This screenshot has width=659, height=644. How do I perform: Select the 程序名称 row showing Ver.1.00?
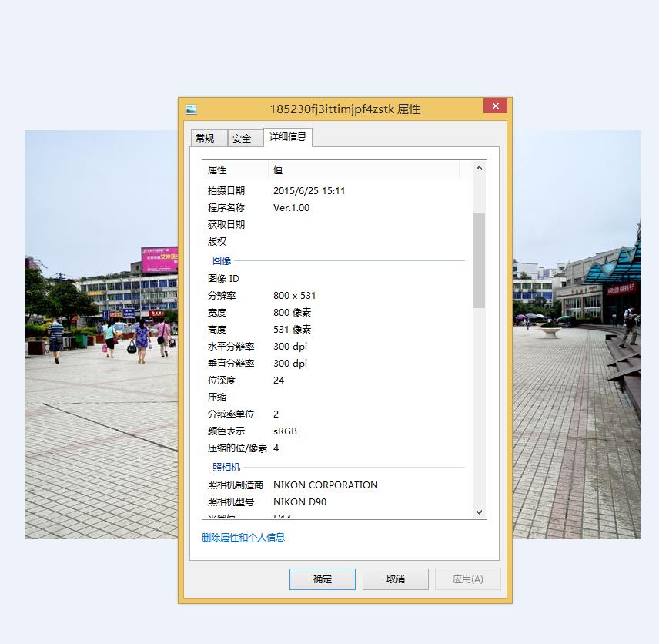(291, 208)
